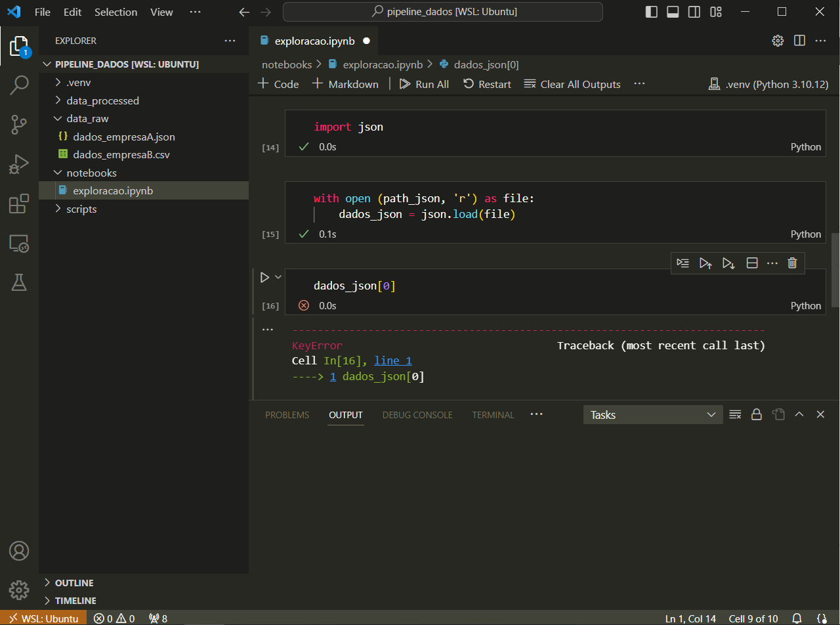Toggle primary side bar visibility

pos(652,12)
